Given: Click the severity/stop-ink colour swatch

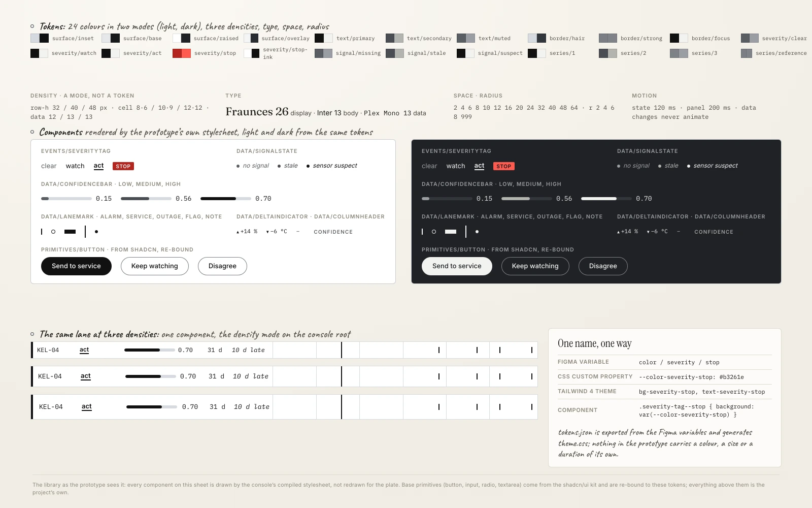Looking at the screenshot, I should coord(252,53).
